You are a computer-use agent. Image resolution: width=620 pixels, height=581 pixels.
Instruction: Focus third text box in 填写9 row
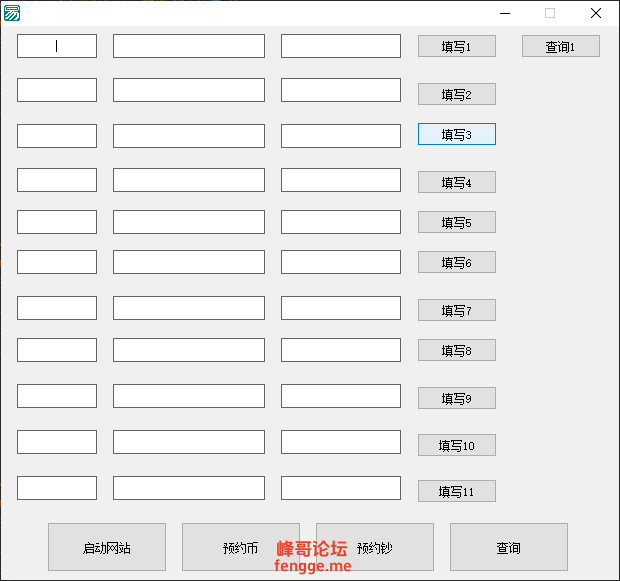pos(341,396)
